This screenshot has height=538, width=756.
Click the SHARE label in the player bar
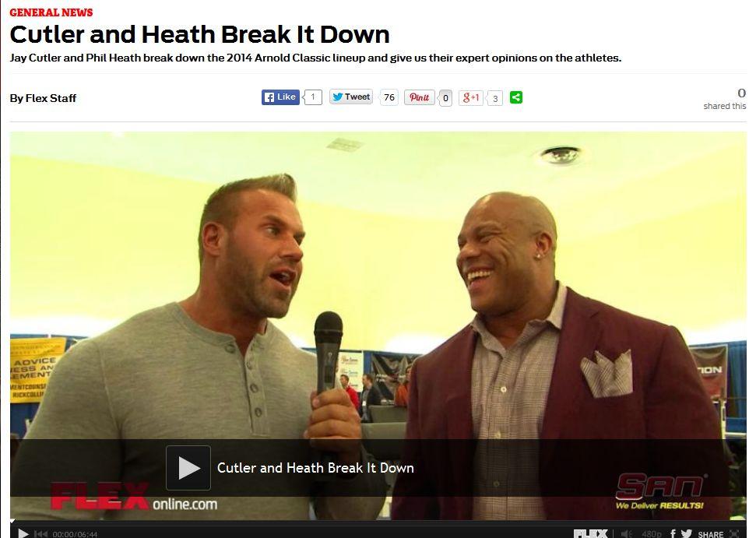(x=711, y=534)
